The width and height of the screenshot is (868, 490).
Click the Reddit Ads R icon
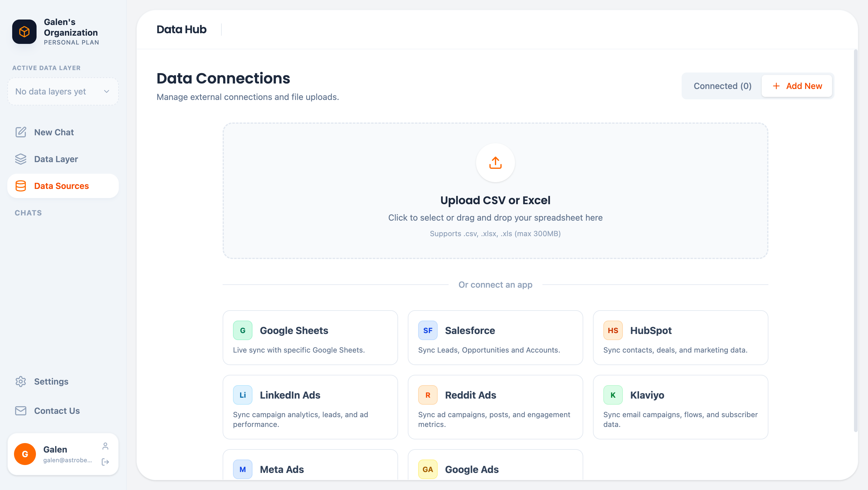coord(427,395)
